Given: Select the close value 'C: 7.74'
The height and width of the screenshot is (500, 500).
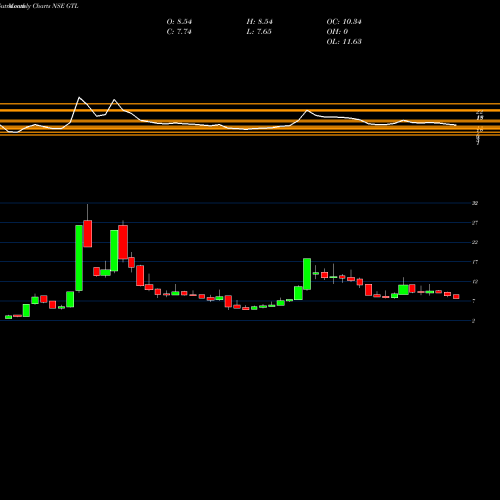Looking at the screenshot, I should pyautogui.click(x=179, y=32).
